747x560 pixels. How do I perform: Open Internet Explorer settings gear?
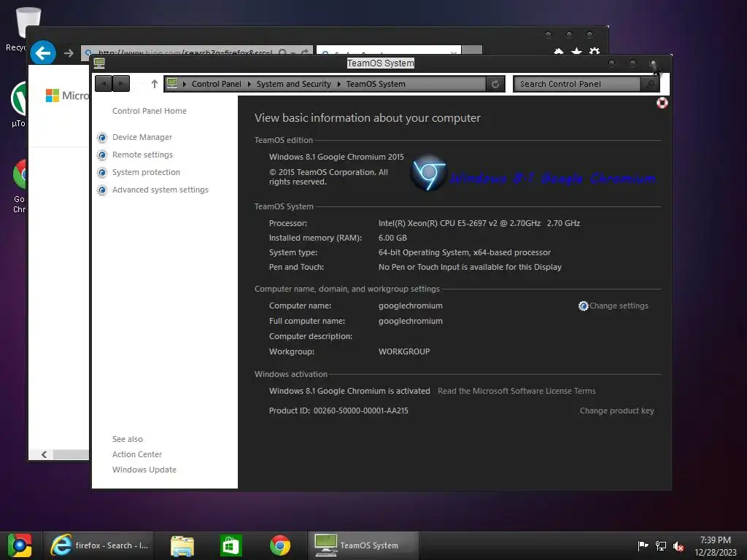594,51
